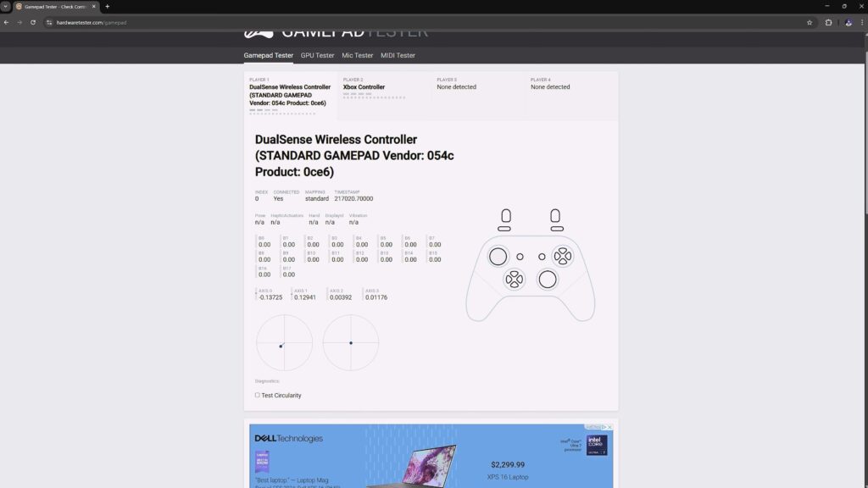This screenshot has height=488, width=868.
Task: Click the right joystick position circle plot
Action: point(351,343)
